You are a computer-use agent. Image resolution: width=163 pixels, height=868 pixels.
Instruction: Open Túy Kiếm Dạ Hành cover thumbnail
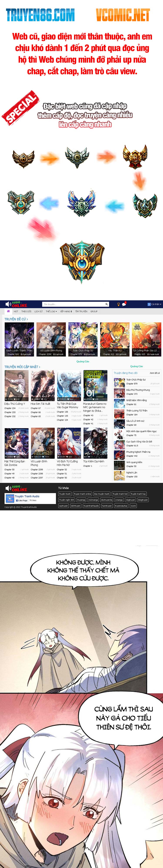pyautogui.click(x=95, y=443)
